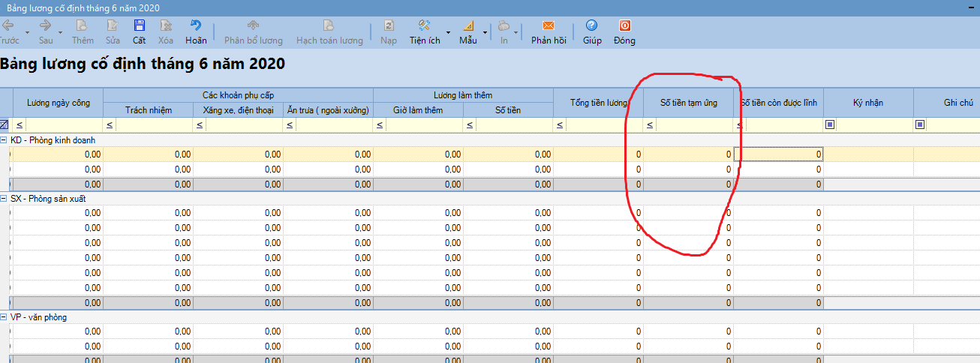
Task: Click the Tổng tiền lương column header
Action: coord(598,103)
